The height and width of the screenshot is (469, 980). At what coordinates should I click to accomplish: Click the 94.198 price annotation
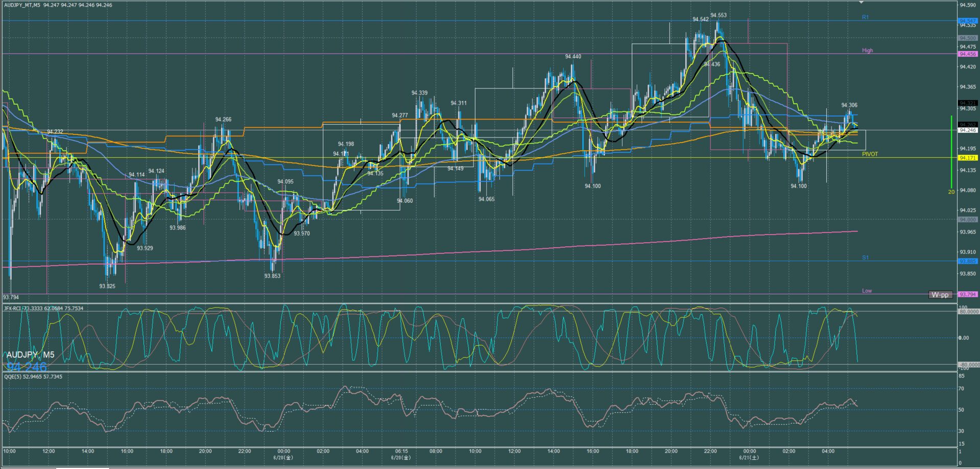pyautogui.click(x=346, y=145)
